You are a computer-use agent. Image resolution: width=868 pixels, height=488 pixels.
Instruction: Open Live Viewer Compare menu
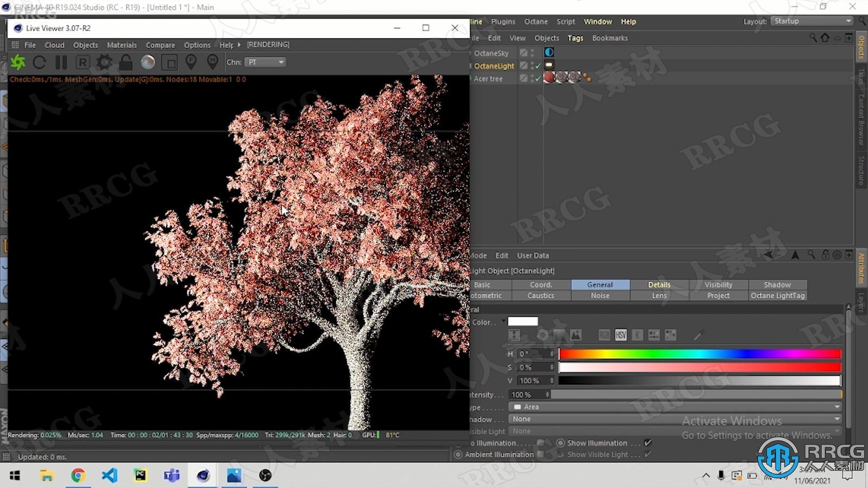(x=160, y=45)
